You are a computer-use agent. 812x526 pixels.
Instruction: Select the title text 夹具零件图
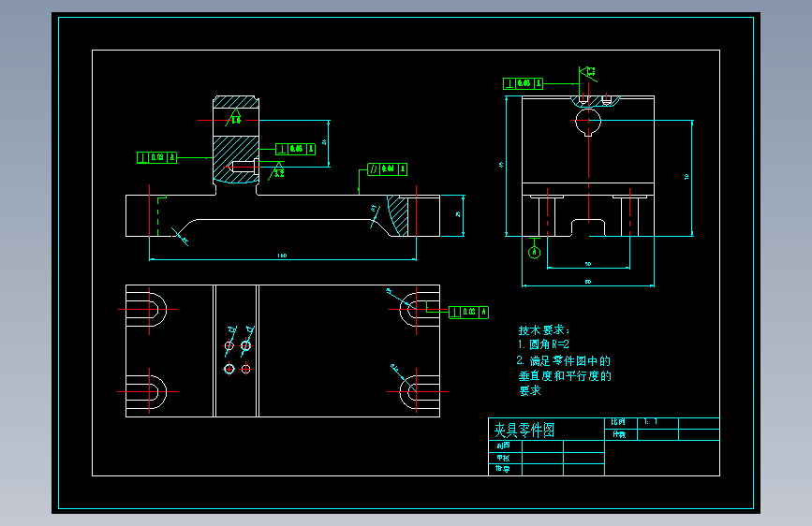click(524, 430)
